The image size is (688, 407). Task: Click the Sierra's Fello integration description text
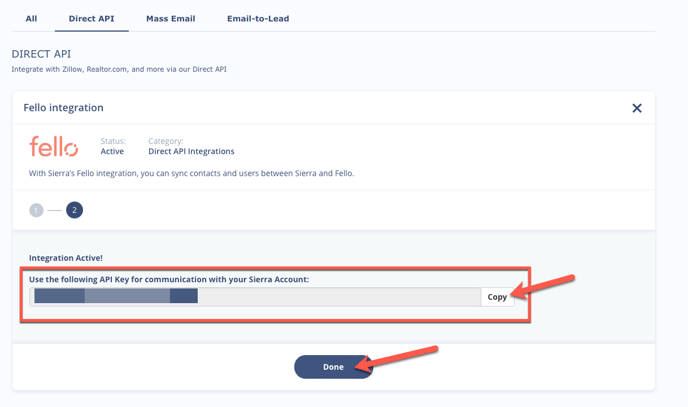[191, 173]
